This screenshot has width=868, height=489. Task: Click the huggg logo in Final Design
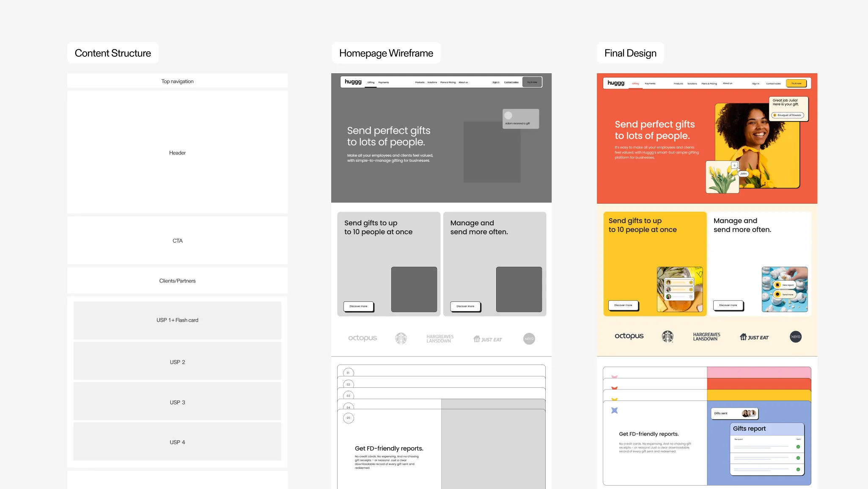coord(616,83)
